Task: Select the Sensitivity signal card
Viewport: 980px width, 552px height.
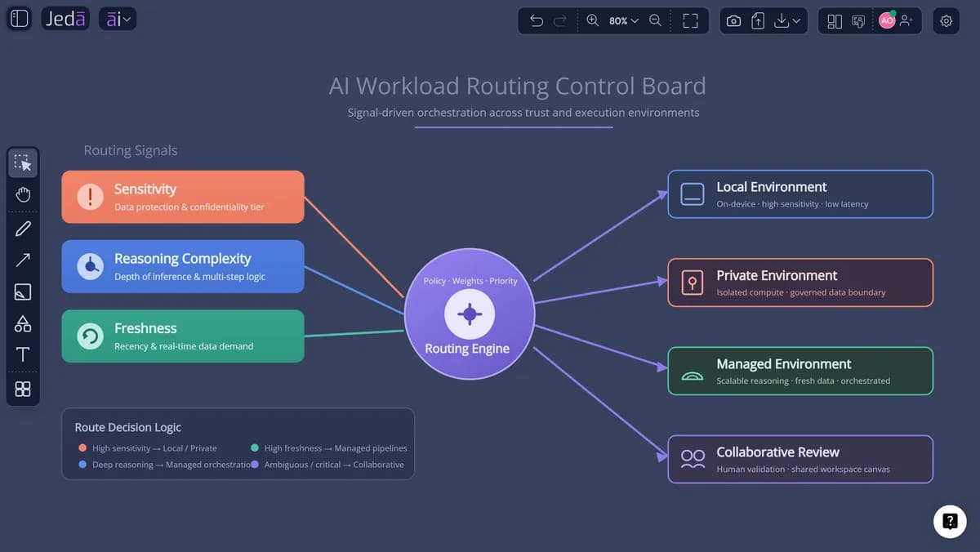Action: [183, 197]
